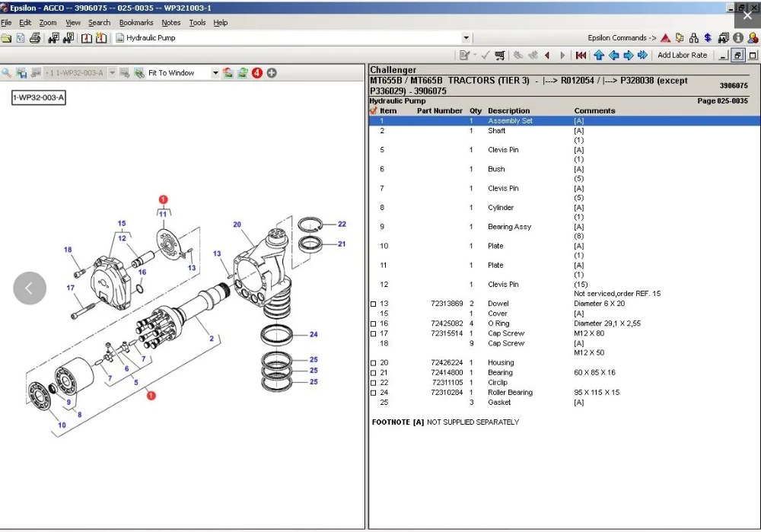761x532 pixels.
Task: Select the Assembly Set row
Action: pyautogui.click(x=565, y=121)
